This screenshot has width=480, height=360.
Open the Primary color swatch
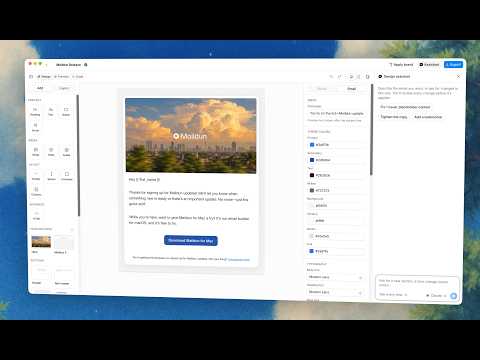click(x=312, y=145)
